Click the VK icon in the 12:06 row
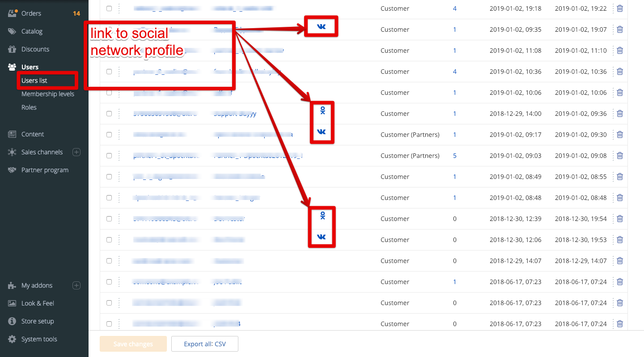Screen dimensions: 644x357 coord(321,237)
